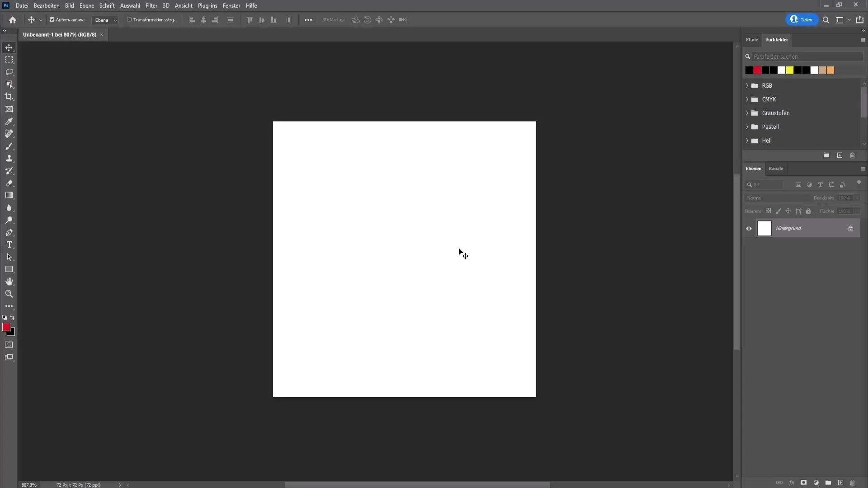Viewport: 868px width, 488px height.
Task: Enable the Transformationsstrg. checkbox
Action: [x=129, y=20]
